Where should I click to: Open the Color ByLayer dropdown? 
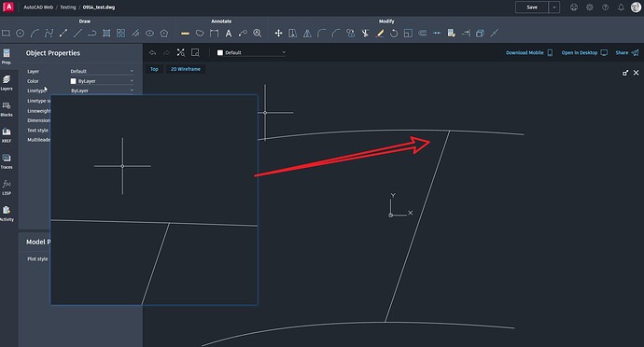tap(102, 81)
